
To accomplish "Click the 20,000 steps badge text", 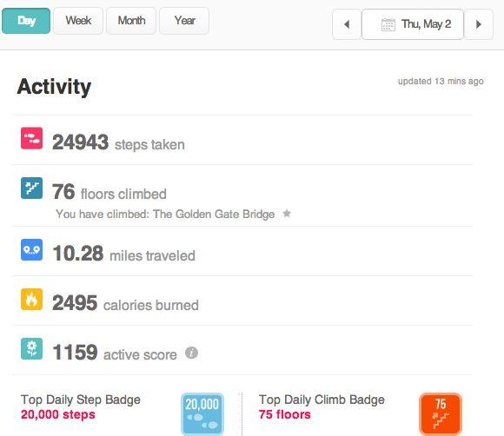I will (x=58, y=414).
